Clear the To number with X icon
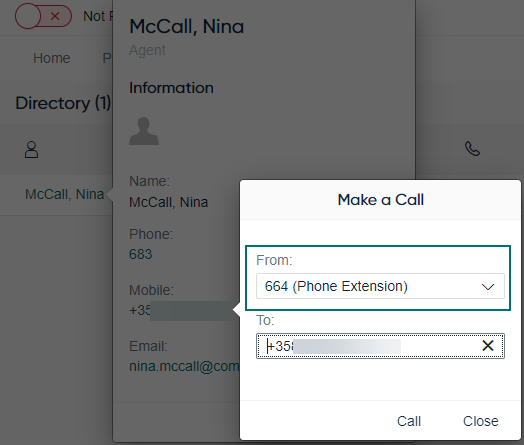This screenshot has height=445, width=524. 488,345
